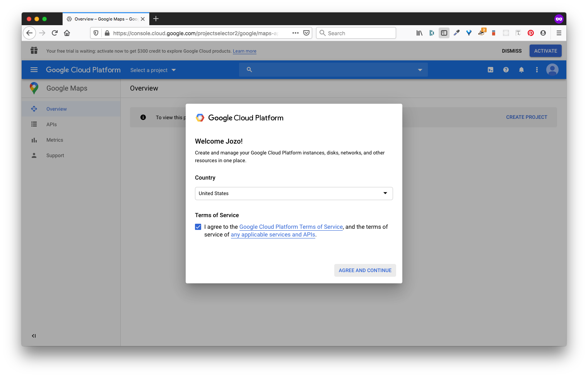
Task: Open the notifications bell
Action: pos(521,70)
